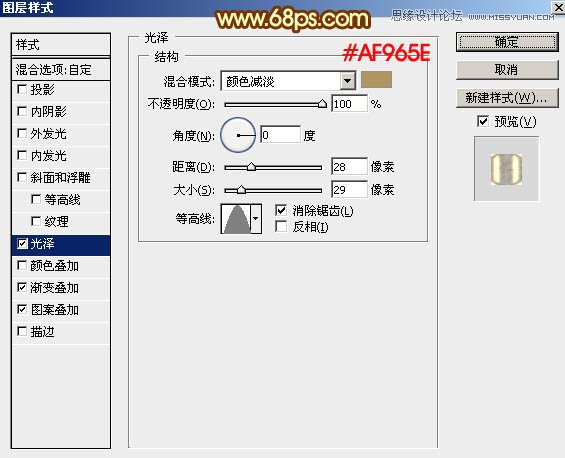Uncheck the 渐变叠加 gradient overlay checkbox

tap(22, 288)
